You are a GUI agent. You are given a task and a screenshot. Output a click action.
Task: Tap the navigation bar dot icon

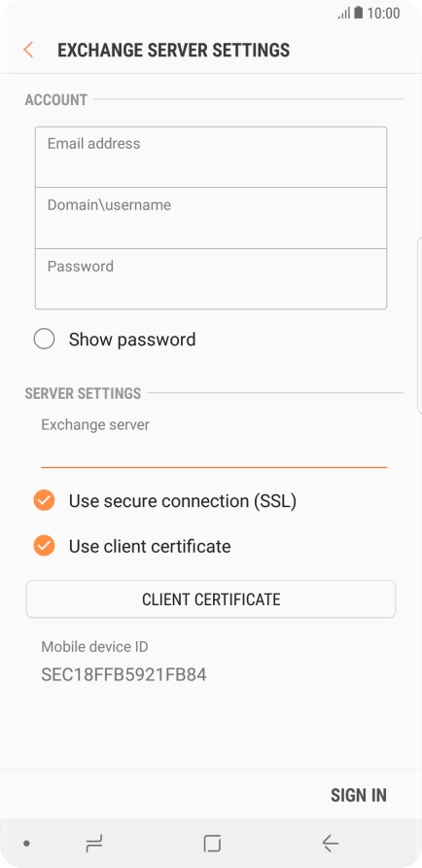[x=26, y=844]
